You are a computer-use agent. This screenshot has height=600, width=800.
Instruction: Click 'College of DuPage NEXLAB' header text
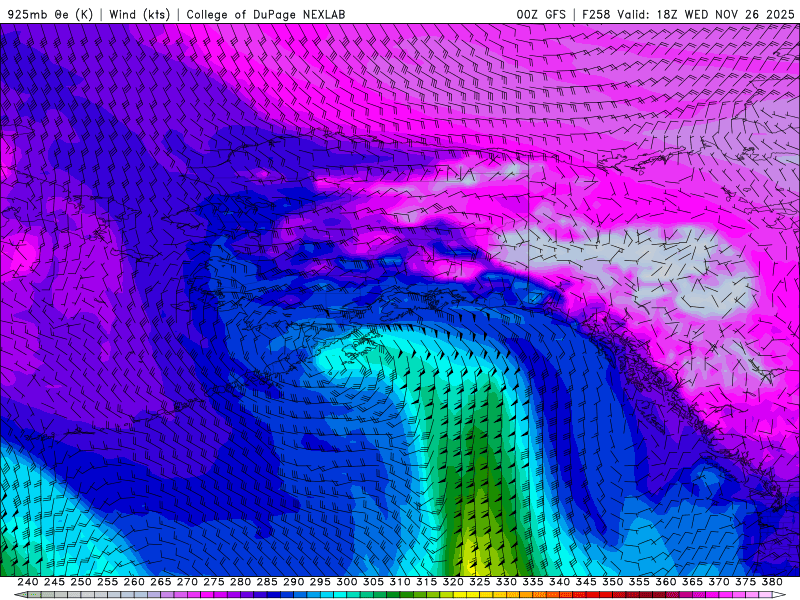point(266,14)
